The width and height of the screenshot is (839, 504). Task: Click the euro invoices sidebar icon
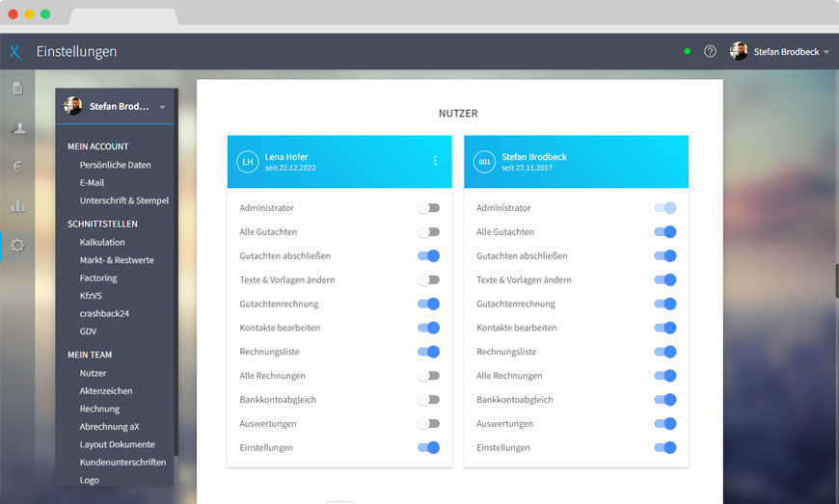point(17,167)
